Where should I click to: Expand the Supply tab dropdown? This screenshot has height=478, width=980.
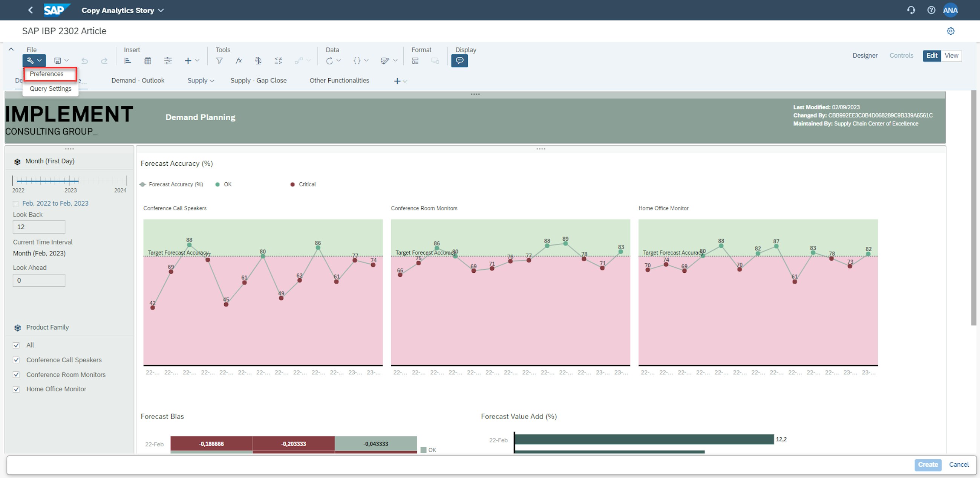click(212, 81)
